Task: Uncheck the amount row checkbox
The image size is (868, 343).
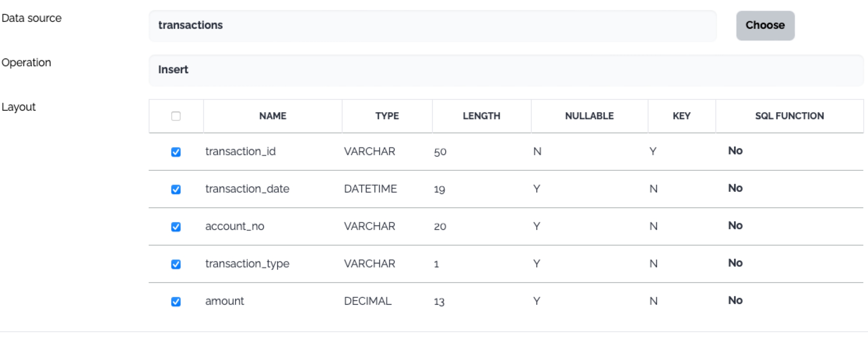Action: coord(176,302)
